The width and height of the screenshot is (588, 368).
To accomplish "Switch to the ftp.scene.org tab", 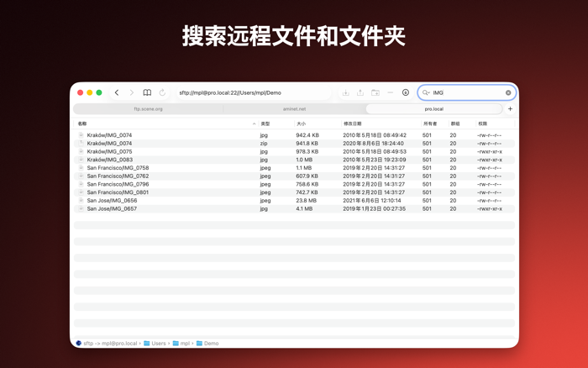I will pos(148,108).
